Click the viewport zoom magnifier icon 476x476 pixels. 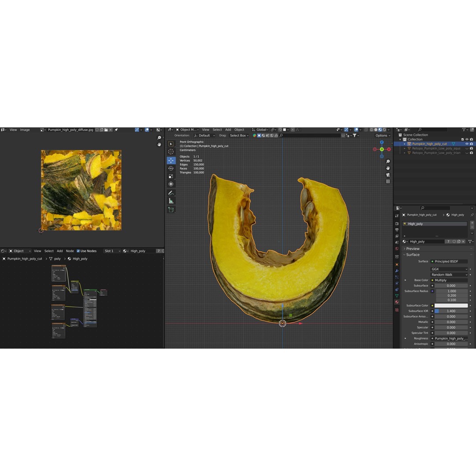click(388, 161)
